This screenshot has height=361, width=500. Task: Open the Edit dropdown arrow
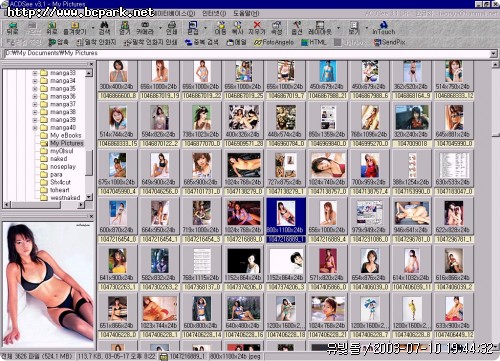(205, 28)
